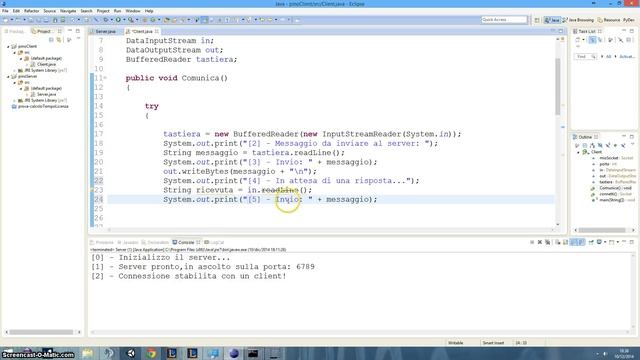Open the Run button dropdown arrow
This screenshot has width=640, height=360.
(x=124, y=20)
